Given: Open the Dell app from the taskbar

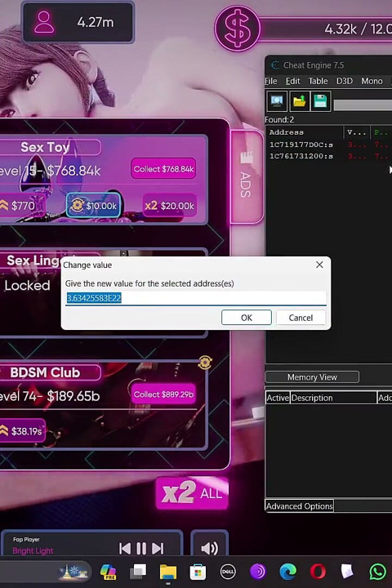Looking at the screenshot, I should click(228, 572).
